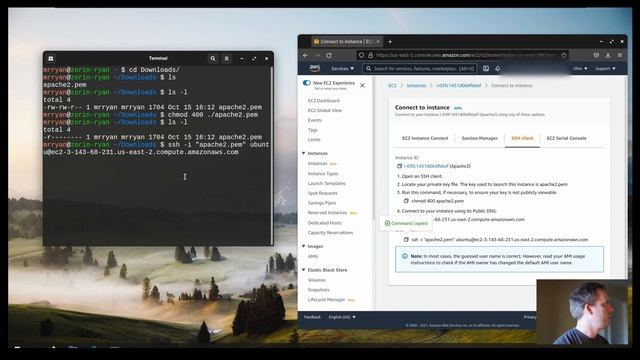Click the Connect to instance browser tab
The image size is (640, 360).
(x=347, y=42)
